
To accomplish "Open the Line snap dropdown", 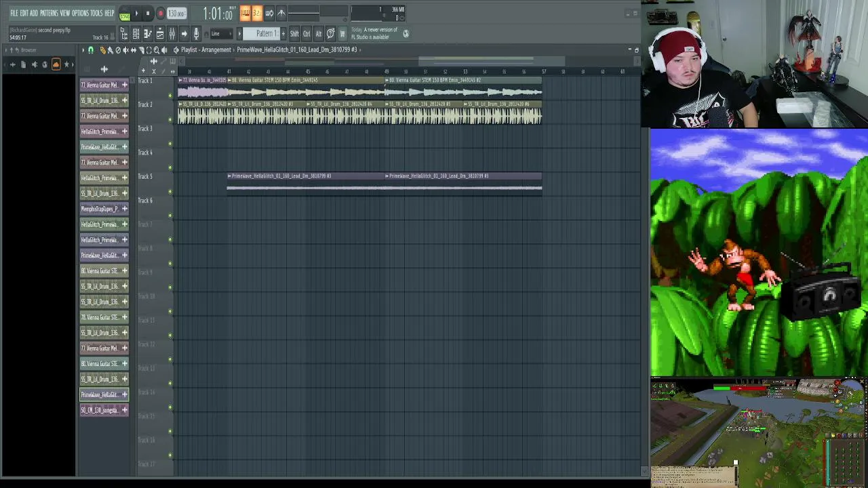I will (x=222, y=34).
